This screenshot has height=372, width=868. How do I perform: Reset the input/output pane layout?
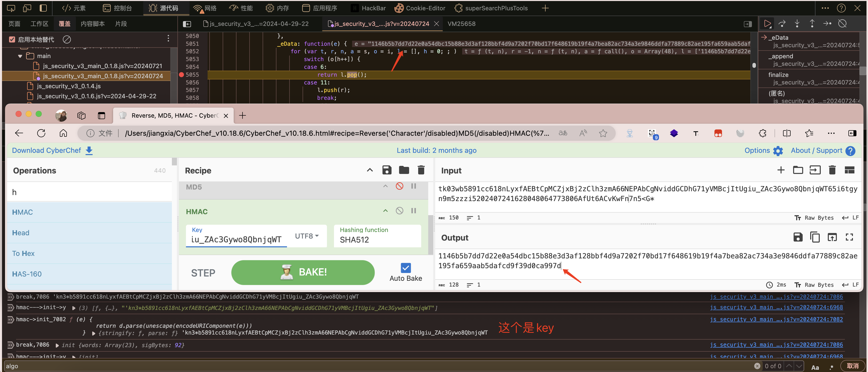849,170
